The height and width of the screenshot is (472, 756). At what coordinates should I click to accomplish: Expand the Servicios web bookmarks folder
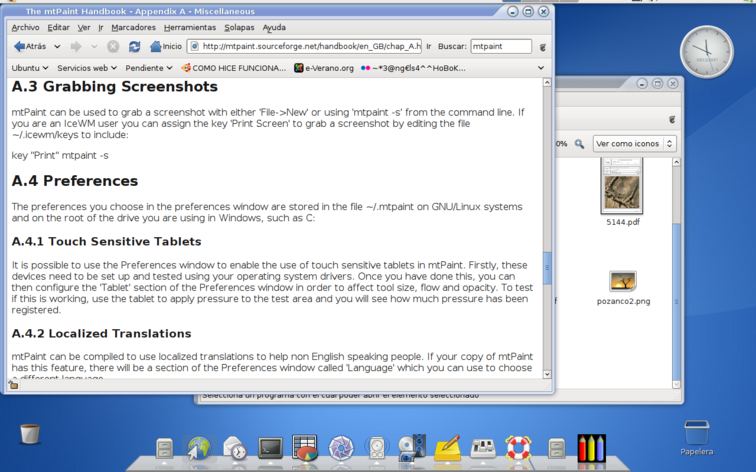coord(87,68)
